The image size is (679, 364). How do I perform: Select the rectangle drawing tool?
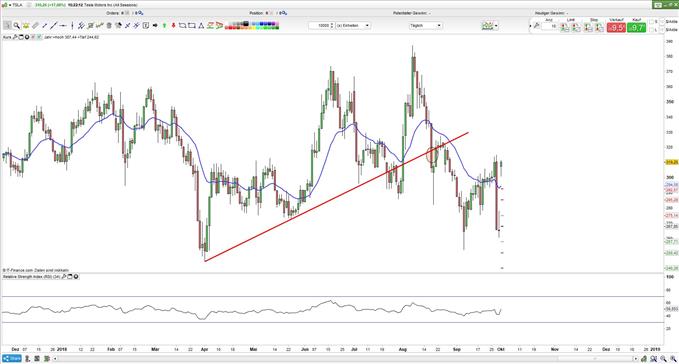[x=192, y=26]
